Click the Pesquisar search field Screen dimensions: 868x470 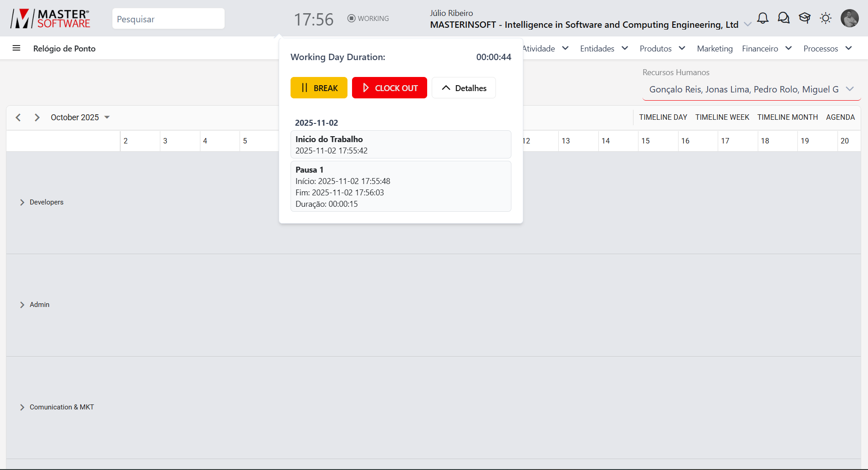click(x=168, y=19)
